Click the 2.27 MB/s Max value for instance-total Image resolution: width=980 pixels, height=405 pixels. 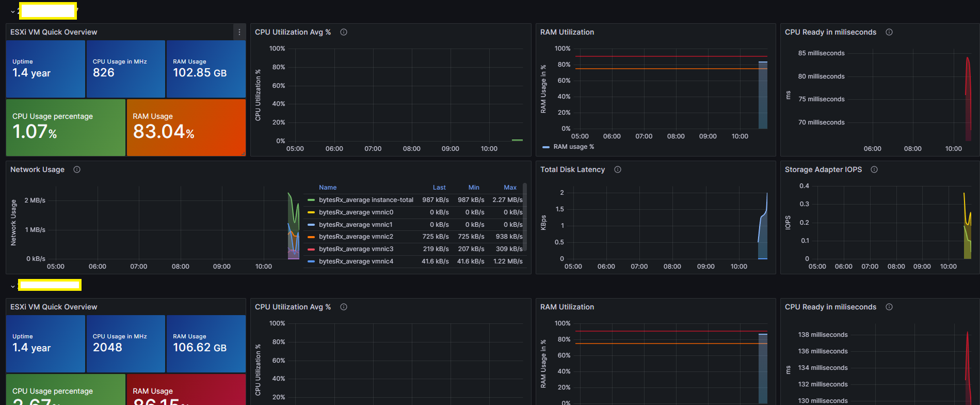coord(507,200)
